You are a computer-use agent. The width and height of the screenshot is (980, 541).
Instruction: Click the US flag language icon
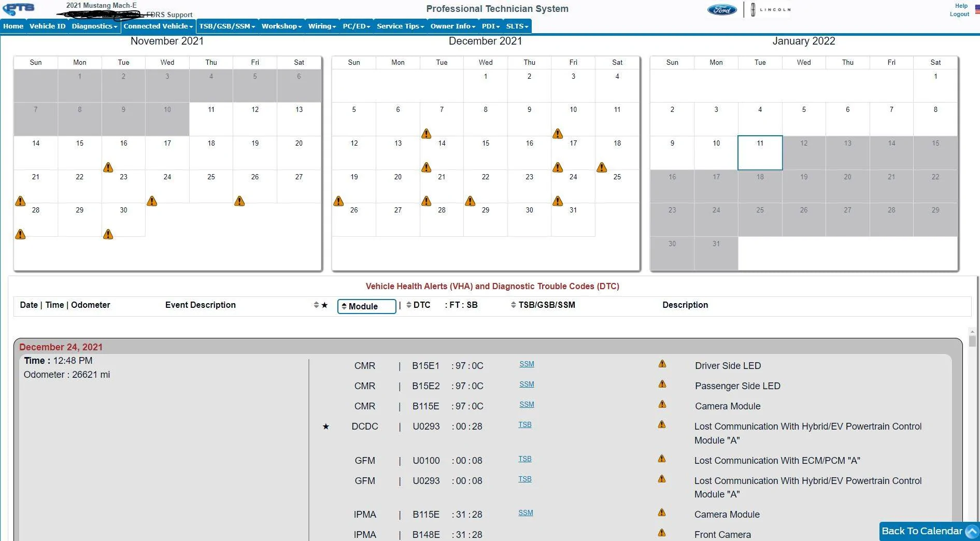click(977, 10)
